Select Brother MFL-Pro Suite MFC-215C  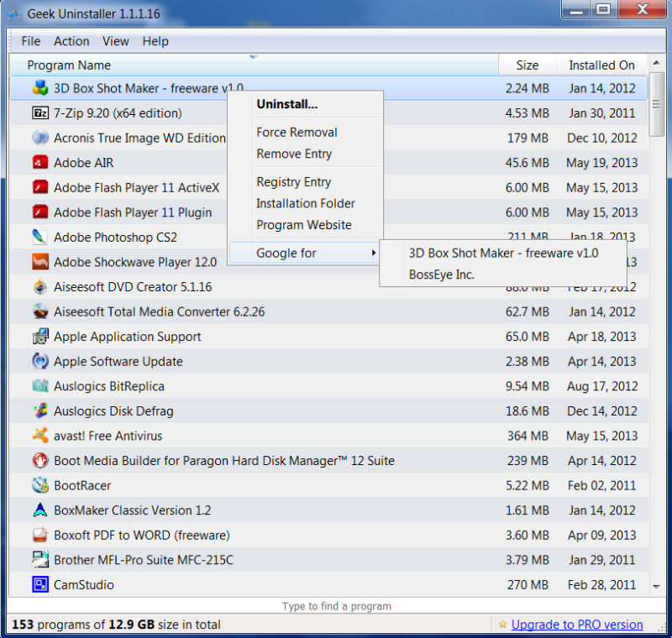[x=144, y=560]
